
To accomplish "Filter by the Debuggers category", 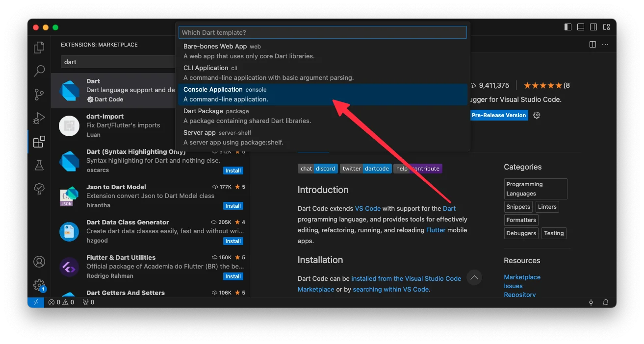I will [x=521, y=233].
